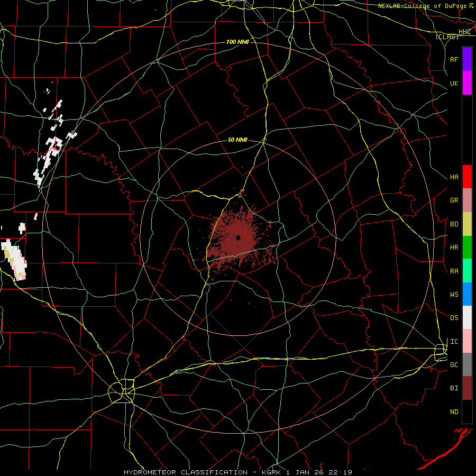
Task: Click the 'RA' legend label
Action: [454, 271]
